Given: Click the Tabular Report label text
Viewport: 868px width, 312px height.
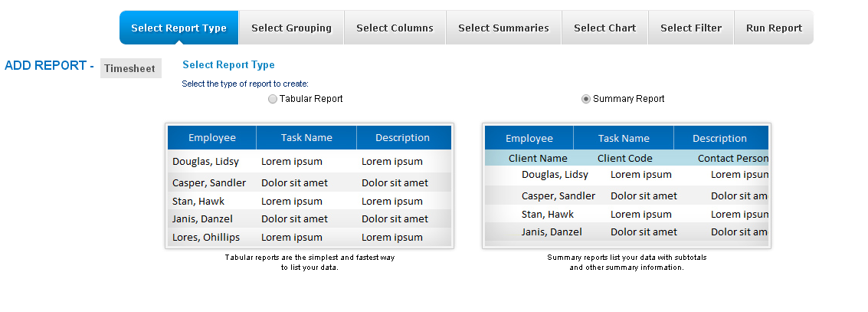Looking at the screenshot, I should [x=311, y=99].
